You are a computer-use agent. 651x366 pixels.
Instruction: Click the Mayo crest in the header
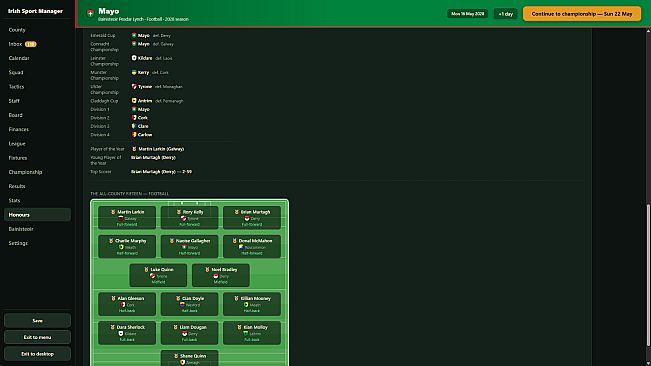tap(90, 13)
